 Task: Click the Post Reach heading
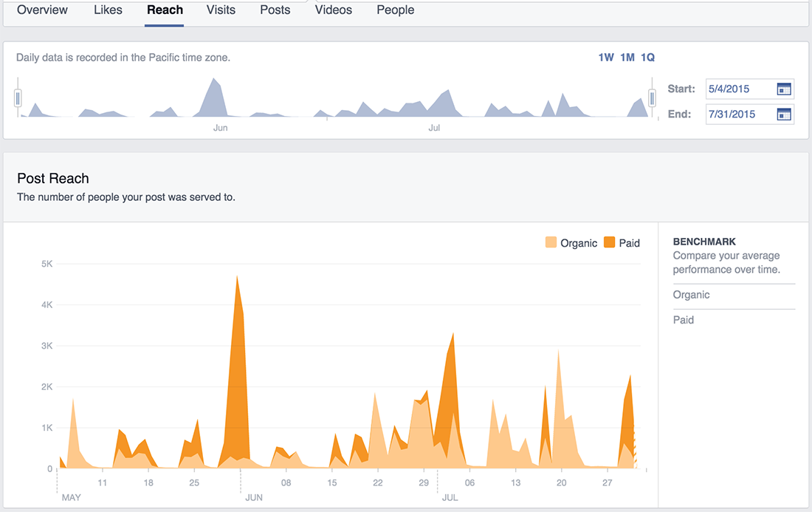point(53,178)
